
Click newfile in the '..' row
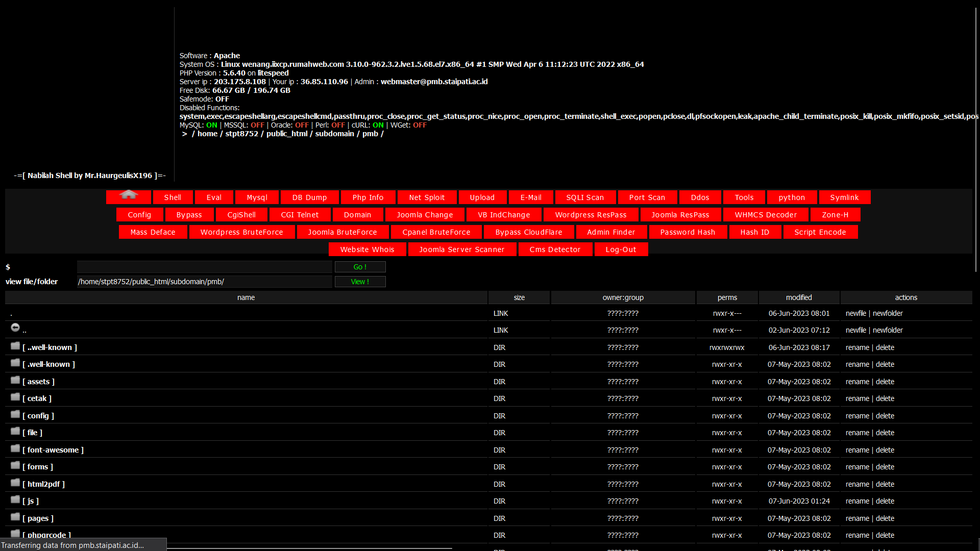(856, 330)
